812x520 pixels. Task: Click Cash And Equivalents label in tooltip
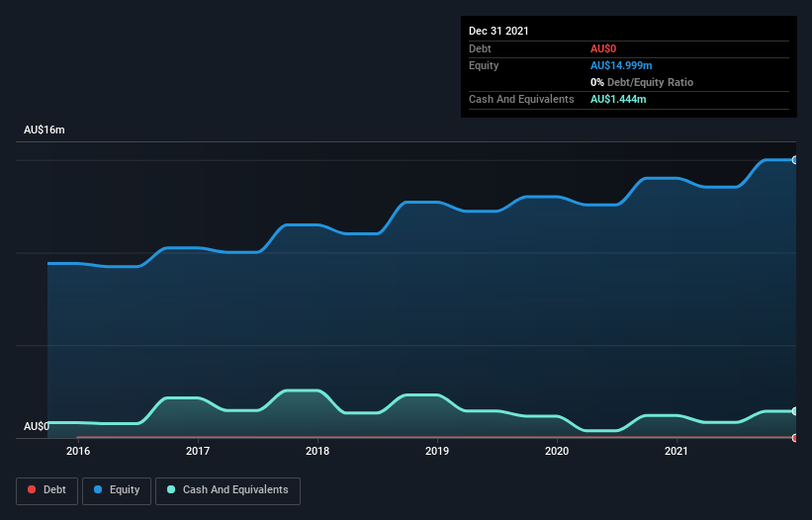click(x=521, y=99)
